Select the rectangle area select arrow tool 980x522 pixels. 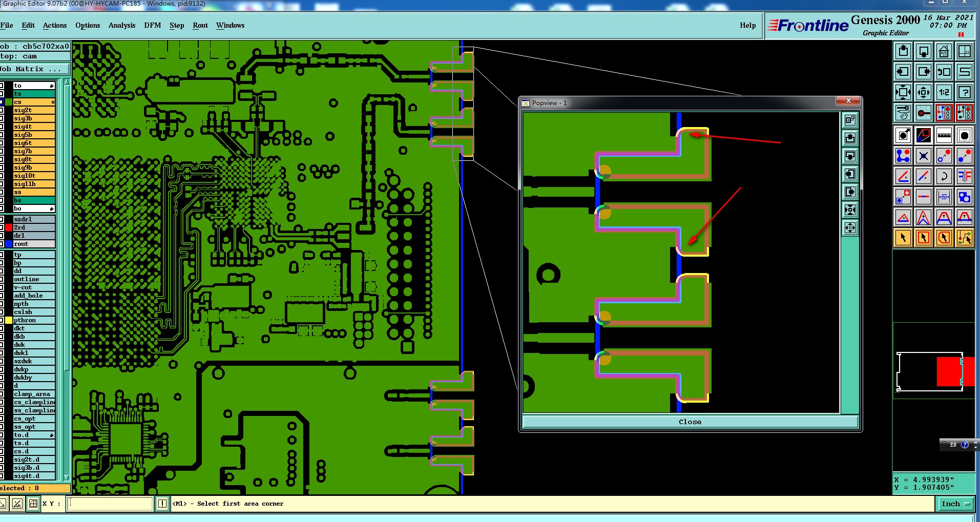click(924, 238)
